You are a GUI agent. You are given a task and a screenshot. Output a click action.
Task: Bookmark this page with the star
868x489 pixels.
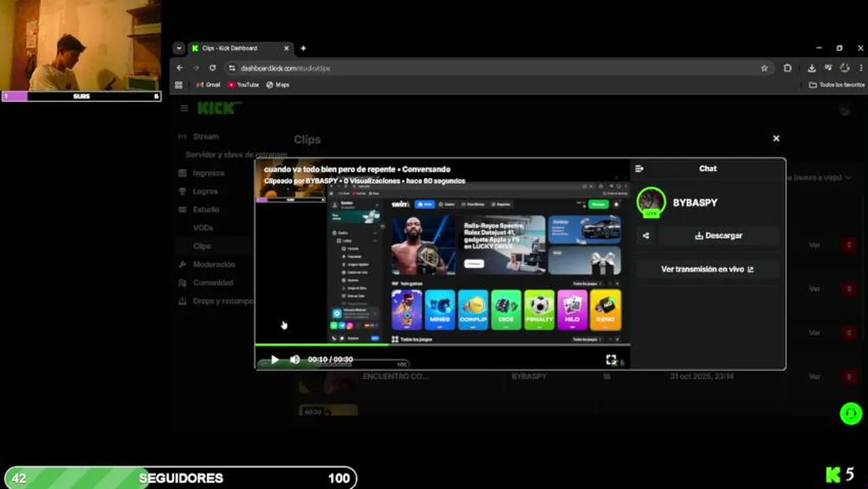coord(764,68)
